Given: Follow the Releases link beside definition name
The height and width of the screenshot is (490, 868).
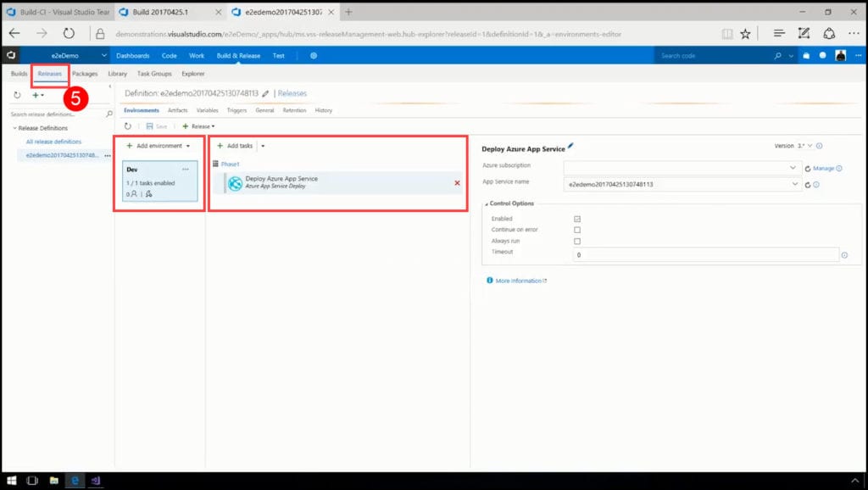Looking at the screenshot, I should [x=292, y=93].
